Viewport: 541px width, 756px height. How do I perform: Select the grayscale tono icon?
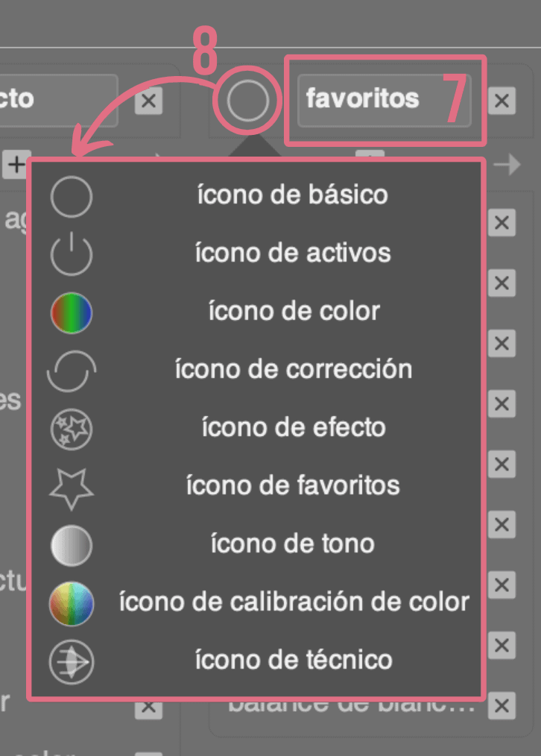(x=72, y=545)
